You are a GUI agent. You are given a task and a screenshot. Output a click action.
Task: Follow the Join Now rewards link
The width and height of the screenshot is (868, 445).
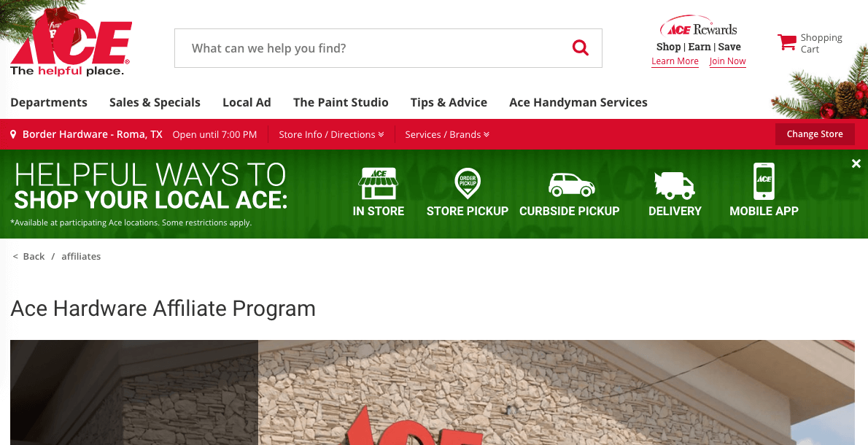tap(727, 61)
